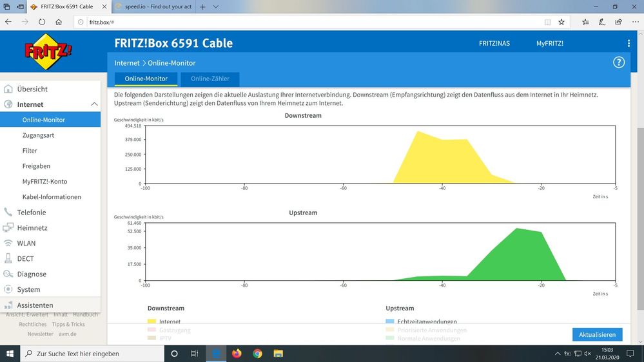The width and height of the screenshot is (644, 362).
Task: Add page to favorites with star icon
Action: click(x=561, y=22)
